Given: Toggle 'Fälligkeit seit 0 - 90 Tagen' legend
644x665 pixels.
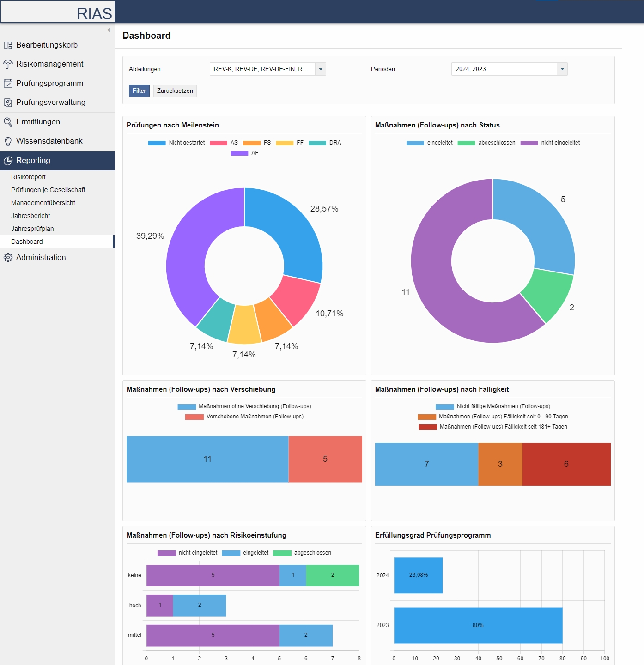Looking at the screenshot, I should 493,417.
